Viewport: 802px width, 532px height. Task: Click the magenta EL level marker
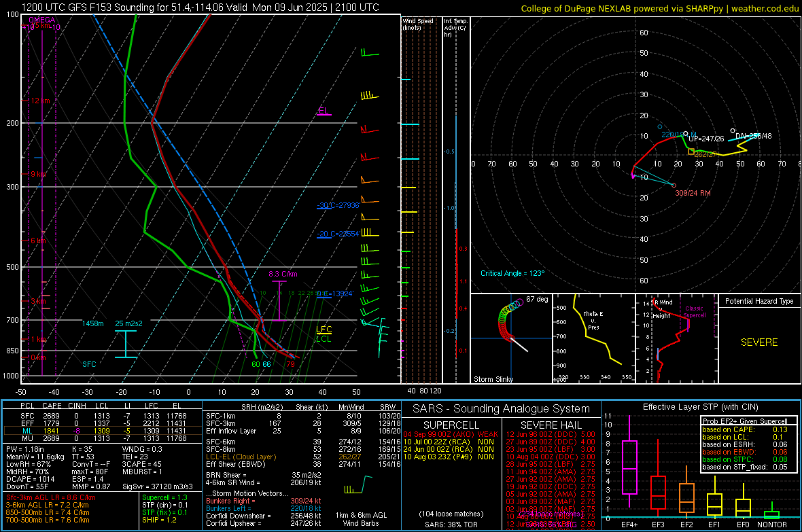(324, 111)
